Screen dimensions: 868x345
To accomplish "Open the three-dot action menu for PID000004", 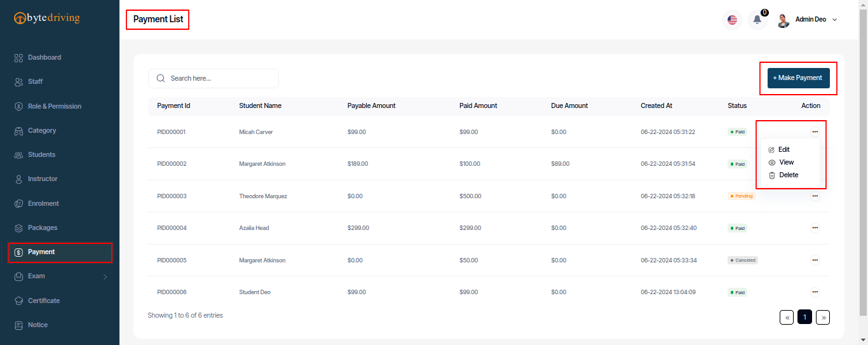I will coord(815,227).
